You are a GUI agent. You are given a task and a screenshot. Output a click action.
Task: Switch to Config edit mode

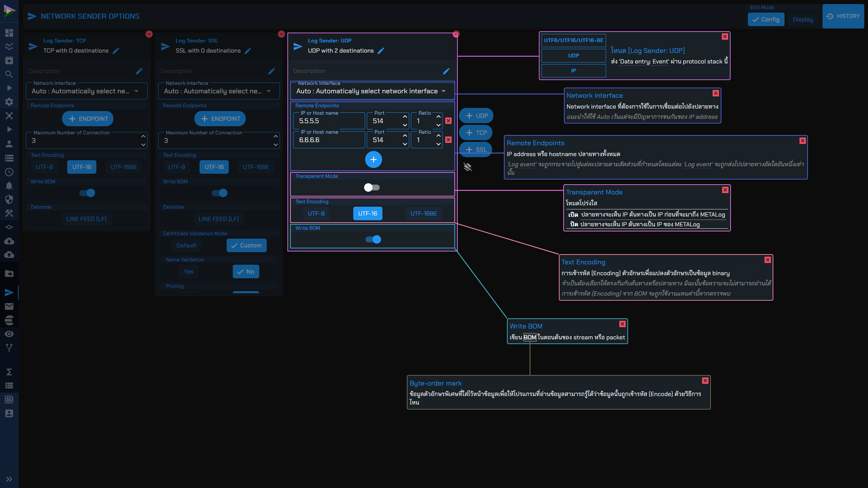coord(766,19)
